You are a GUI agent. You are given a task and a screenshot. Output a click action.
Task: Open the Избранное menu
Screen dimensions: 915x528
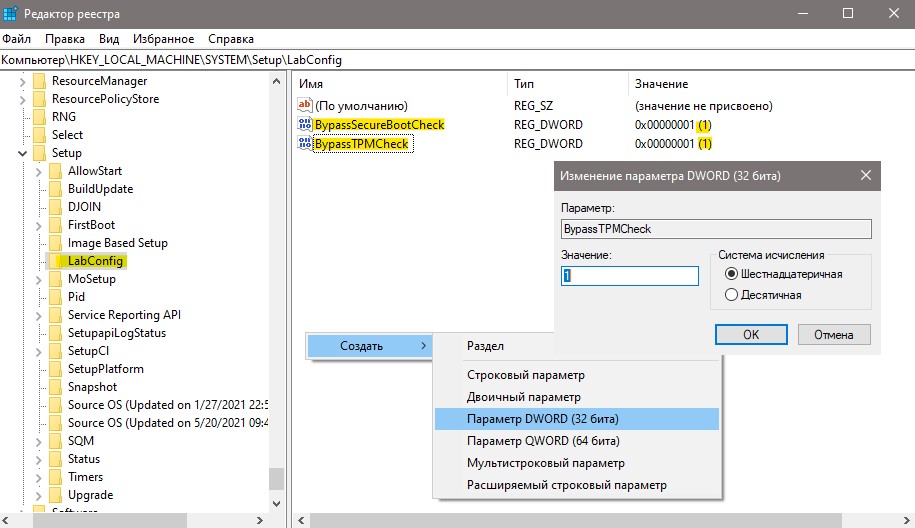coord(163,39)
